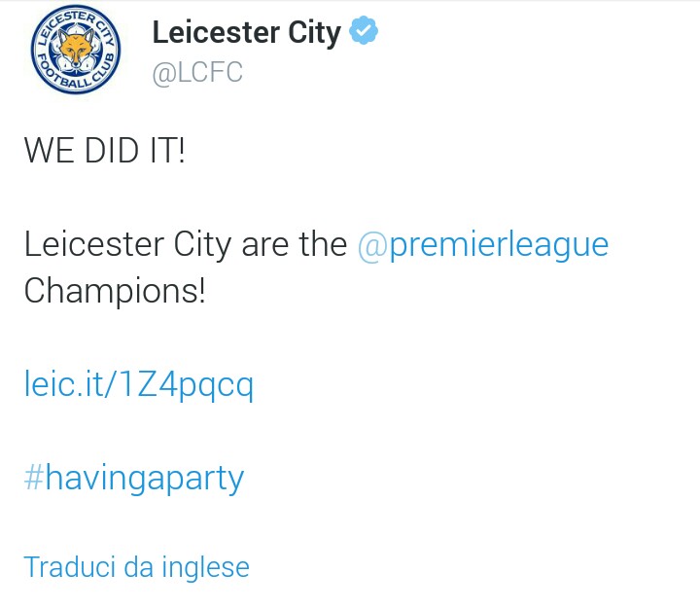Open the #havingaparty hashtag
Image resolution: width=700 pixels, height=609 pixels.
134,479
